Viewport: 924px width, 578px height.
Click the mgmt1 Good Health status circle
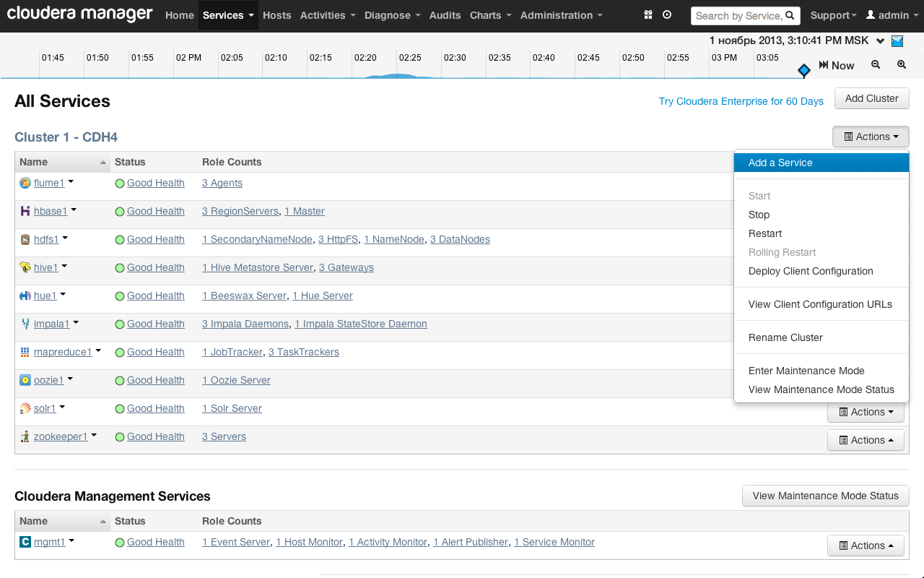[120, 543]
